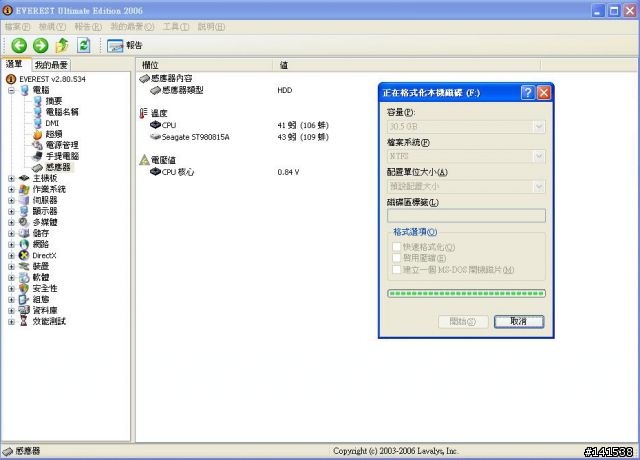Expand the 儲存 tree node
Image resolution: width=640 pixels, height=460 pixels.
[11, 233]
